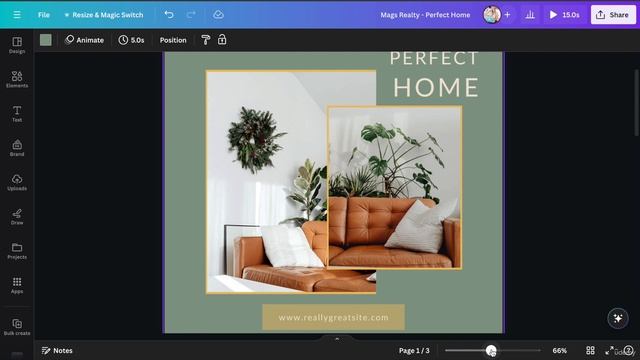Click the Animate button
Image resolution: width=640 pixels, height=360 pixels.
pos(84,40)
